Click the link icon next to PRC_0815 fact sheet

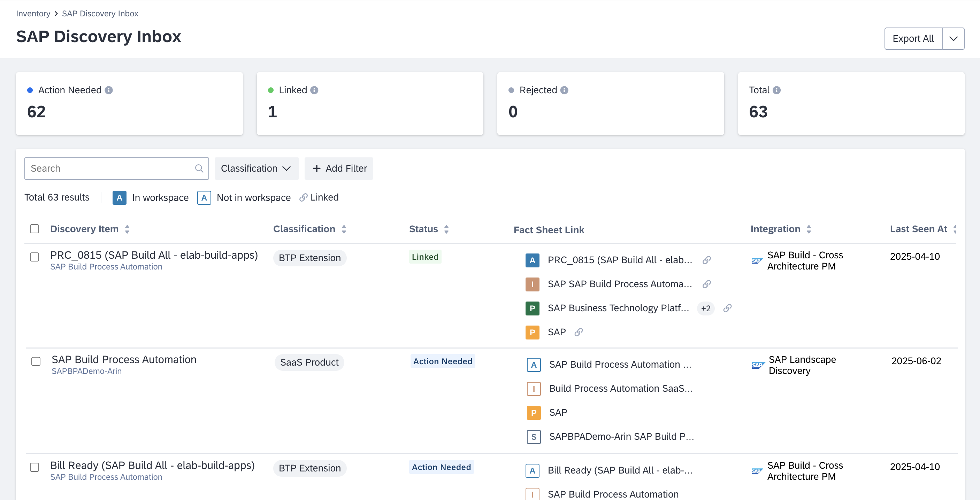[706, 260]
